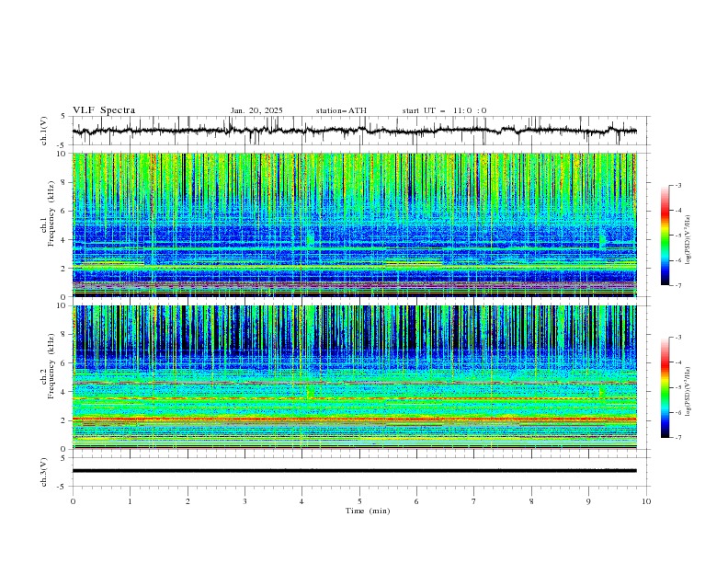Viewport: 728px width, 563px height.
Task: Click the time axis tick label "5"
Action: 359,501
